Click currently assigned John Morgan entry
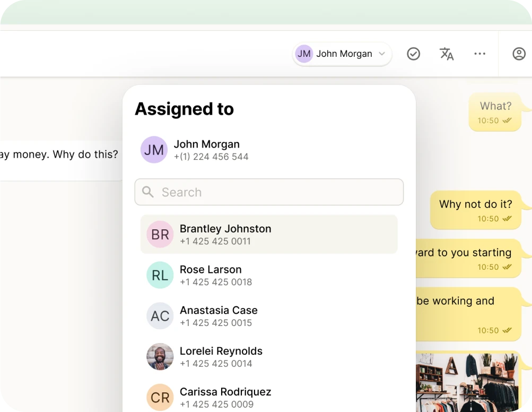This screenshot has width=532, height=412. 207,150
